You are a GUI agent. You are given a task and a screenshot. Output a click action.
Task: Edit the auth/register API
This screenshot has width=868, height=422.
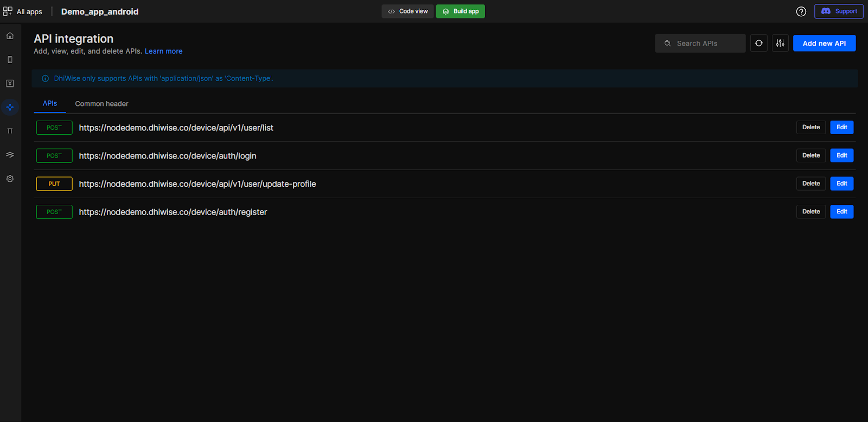pos(841,212)
